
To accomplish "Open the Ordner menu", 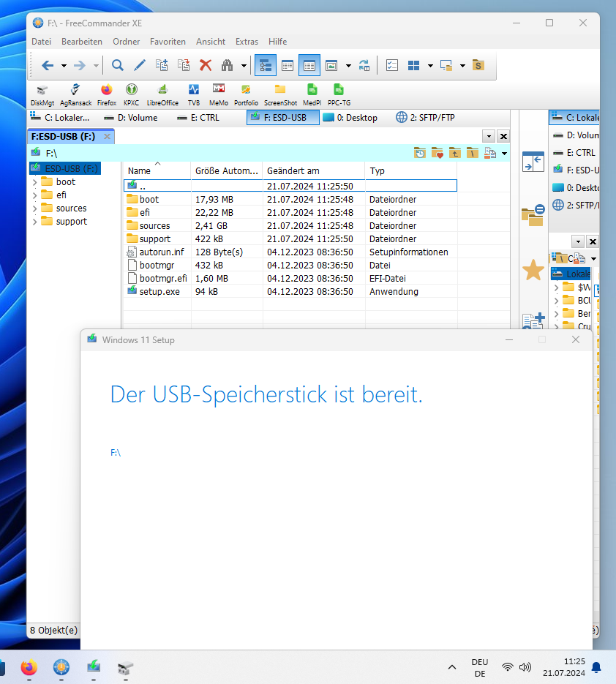I will pos(126,42).
